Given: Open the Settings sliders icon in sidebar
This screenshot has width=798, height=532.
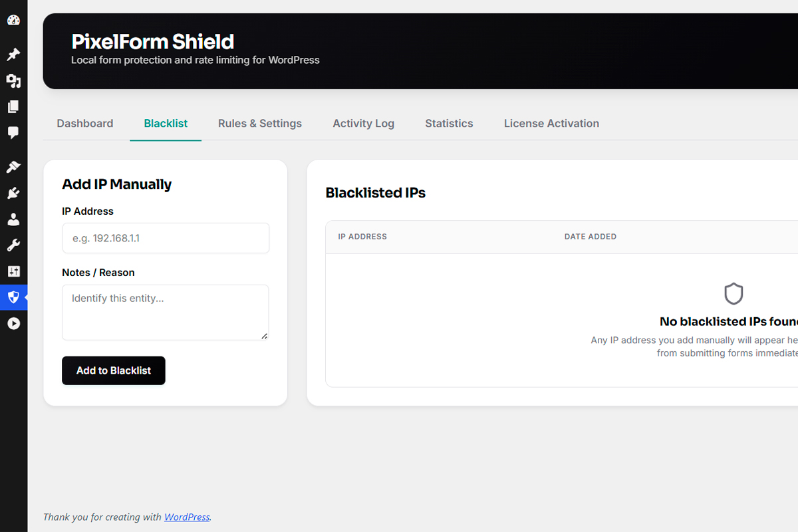Looking at the screenshot, I should click(x=13, y=271).
